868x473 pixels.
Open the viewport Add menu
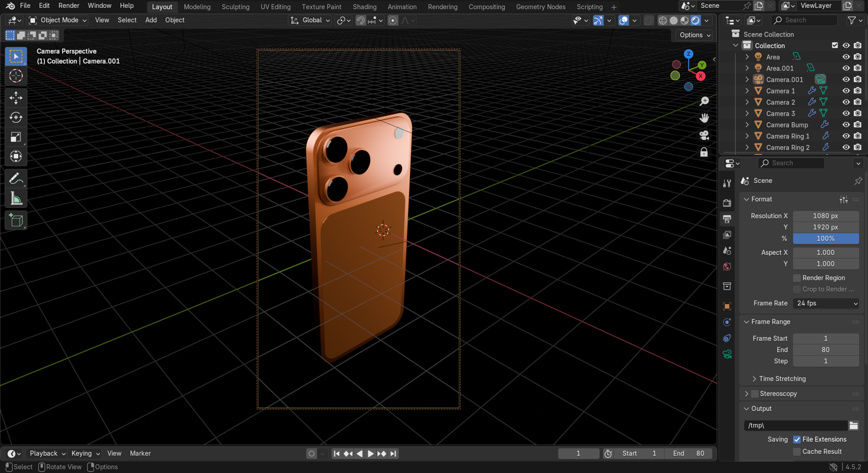coord(151,20)
